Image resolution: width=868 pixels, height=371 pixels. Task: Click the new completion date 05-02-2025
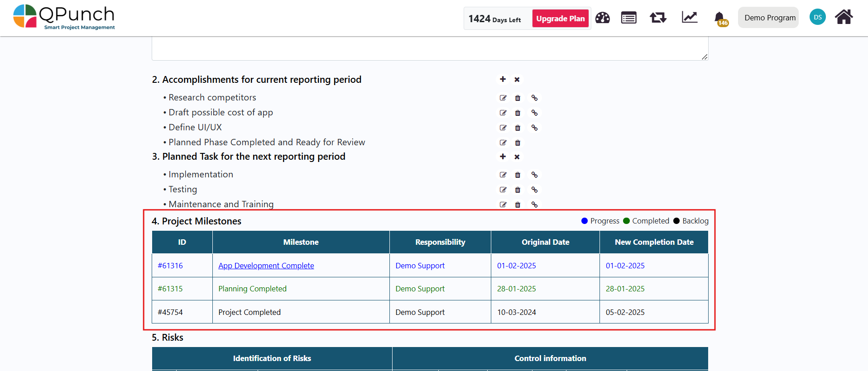pos(625,312)
